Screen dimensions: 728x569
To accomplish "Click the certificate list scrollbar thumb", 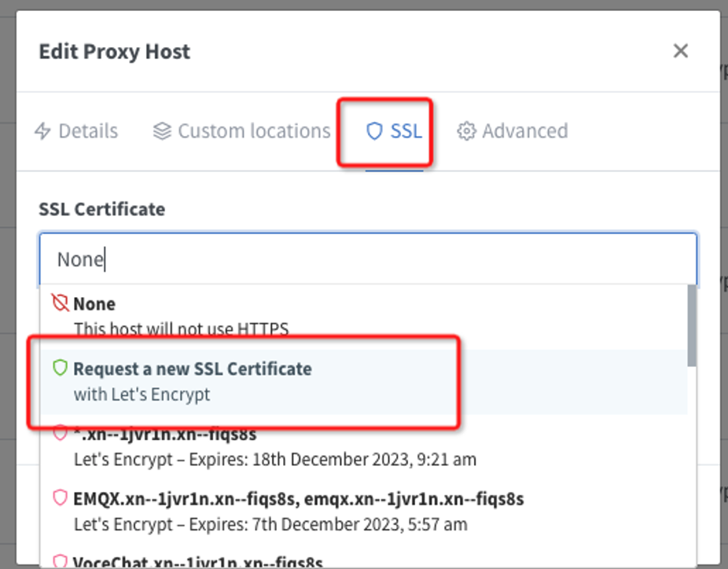I will coord(691,325).
